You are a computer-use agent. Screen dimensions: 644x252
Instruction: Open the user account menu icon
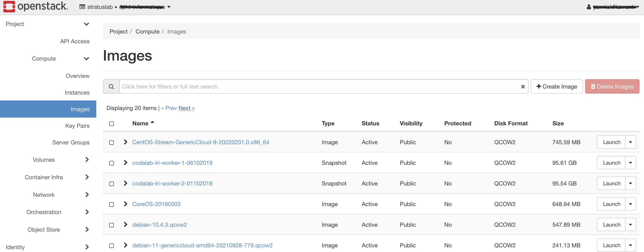(589, 7)
